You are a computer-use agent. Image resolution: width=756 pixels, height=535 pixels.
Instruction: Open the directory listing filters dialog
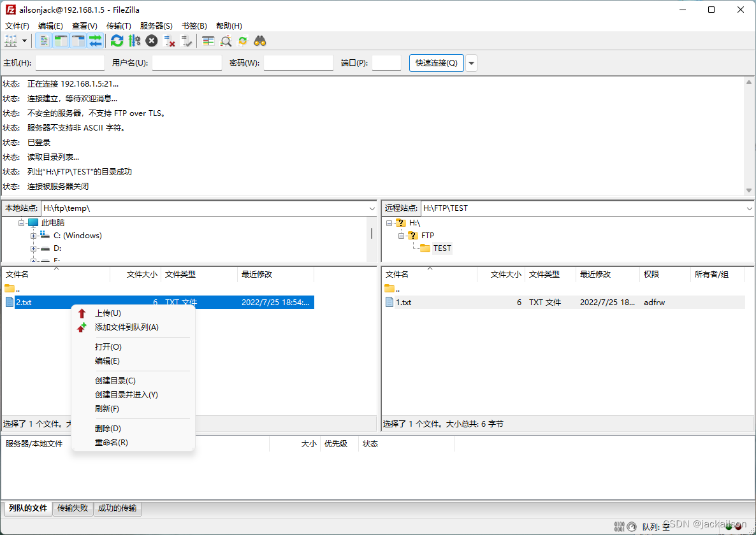(208, 41)
